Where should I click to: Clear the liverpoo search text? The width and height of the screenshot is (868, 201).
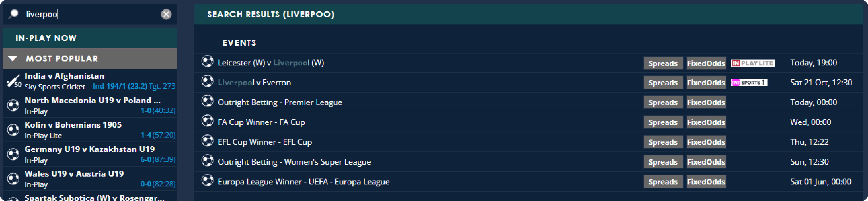click(166, 14)
